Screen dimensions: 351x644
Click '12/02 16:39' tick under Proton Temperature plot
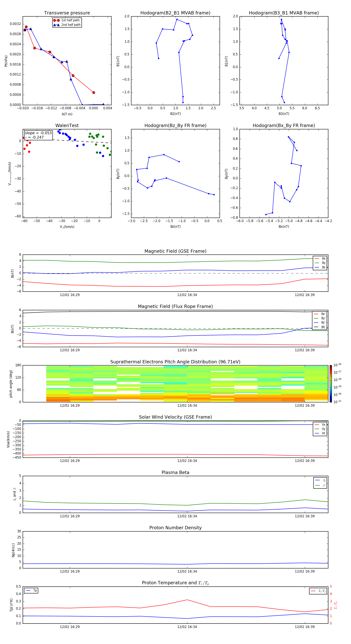tap(305, 627)
